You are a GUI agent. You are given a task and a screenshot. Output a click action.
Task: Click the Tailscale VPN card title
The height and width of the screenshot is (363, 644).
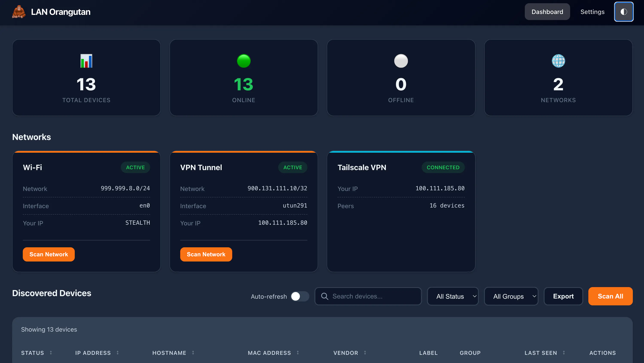pos(362,167)
